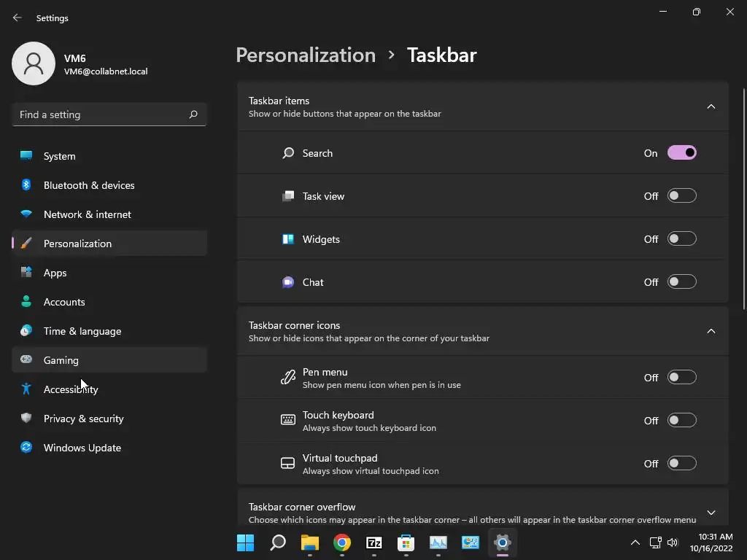Turn off the Search taskbar toggle
Viewport: 747px width, 560px height.
click(x=682, y=153)
